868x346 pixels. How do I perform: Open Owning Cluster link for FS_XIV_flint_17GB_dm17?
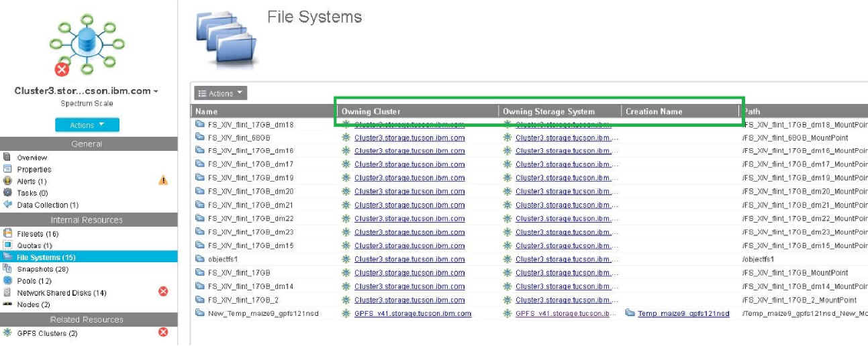pos(409,164)
